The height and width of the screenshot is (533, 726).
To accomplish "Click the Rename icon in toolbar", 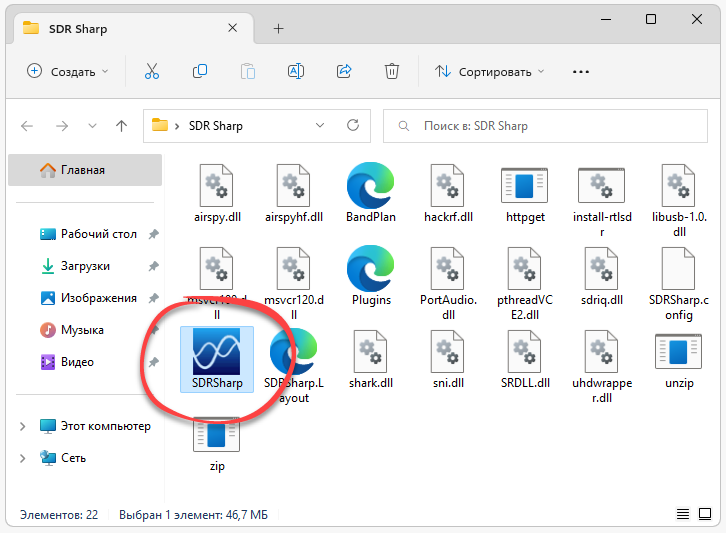I will click(x=296, y=71).
